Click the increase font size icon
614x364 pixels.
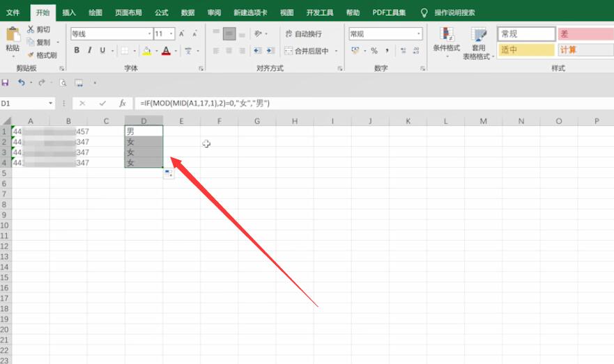coord(182,34)
